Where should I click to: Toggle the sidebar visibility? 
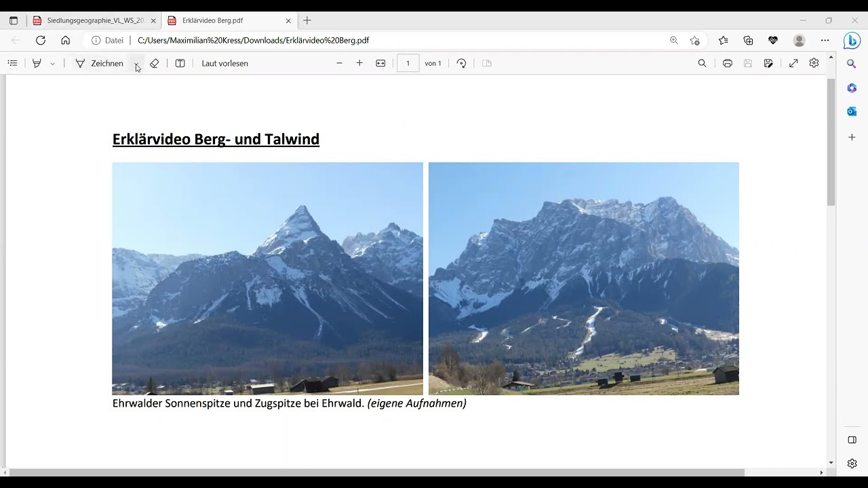click(x=852, y=440)
